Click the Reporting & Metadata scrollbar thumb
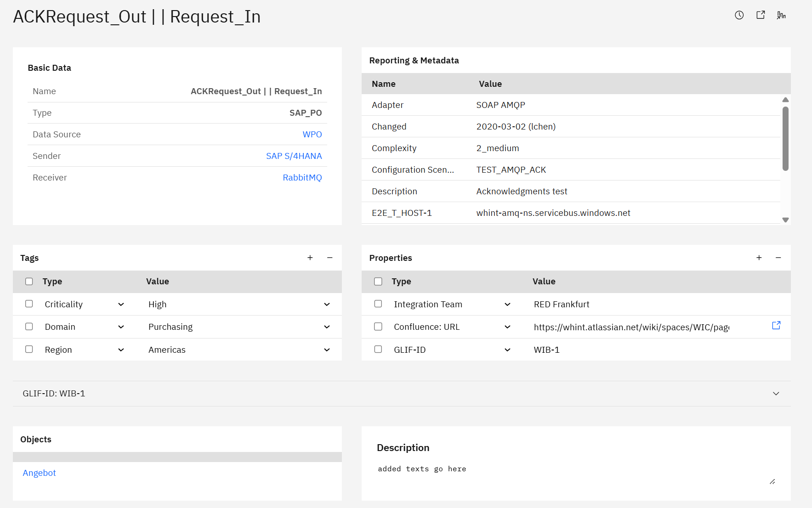812x508 pixels. tap(785, 138)
